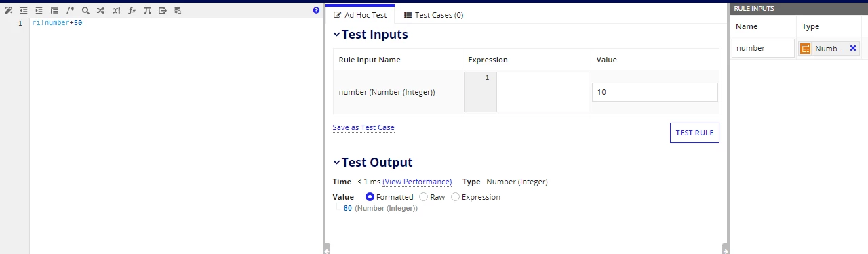The image size is (868, 254).
Task: Click the Expression column header in Test Inputs
Action: [488, 60]
